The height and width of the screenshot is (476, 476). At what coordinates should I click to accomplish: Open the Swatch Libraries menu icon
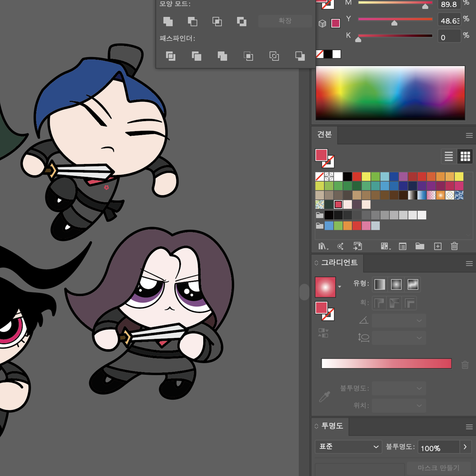tap(323, 246)
